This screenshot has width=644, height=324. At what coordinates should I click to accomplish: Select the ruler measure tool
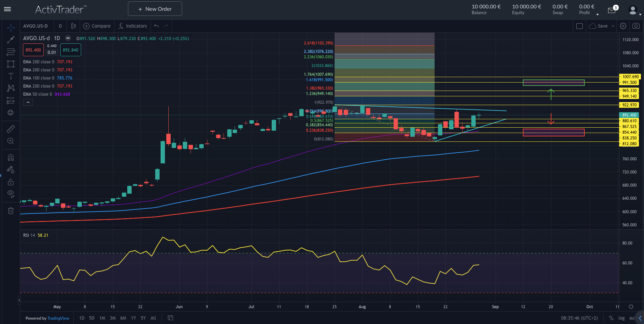(x=11, y=129)
